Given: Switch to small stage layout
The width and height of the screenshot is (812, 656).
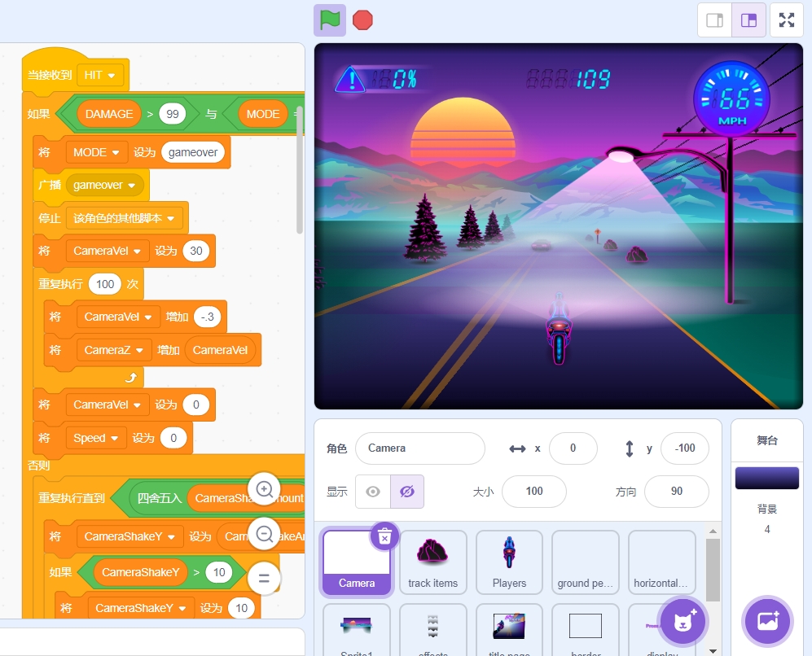Looking at the screenshot, I should pyautogui.click(x=715, y=20).
